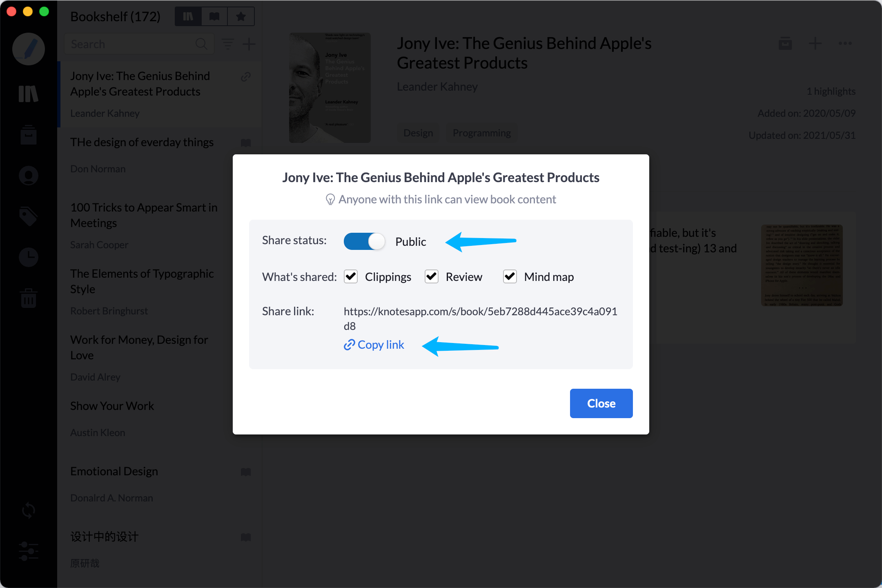Uncheck the Review checkbox

[432, 276]
